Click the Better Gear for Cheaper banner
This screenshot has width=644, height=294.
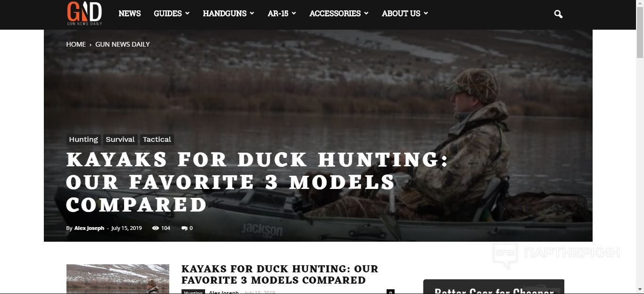(494, 287)
